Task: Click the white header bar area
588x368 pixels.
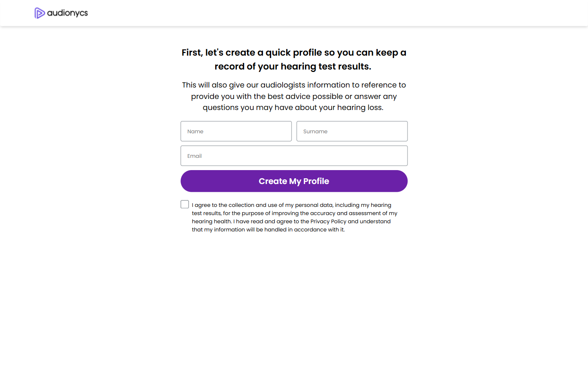Action: [286, 13]
